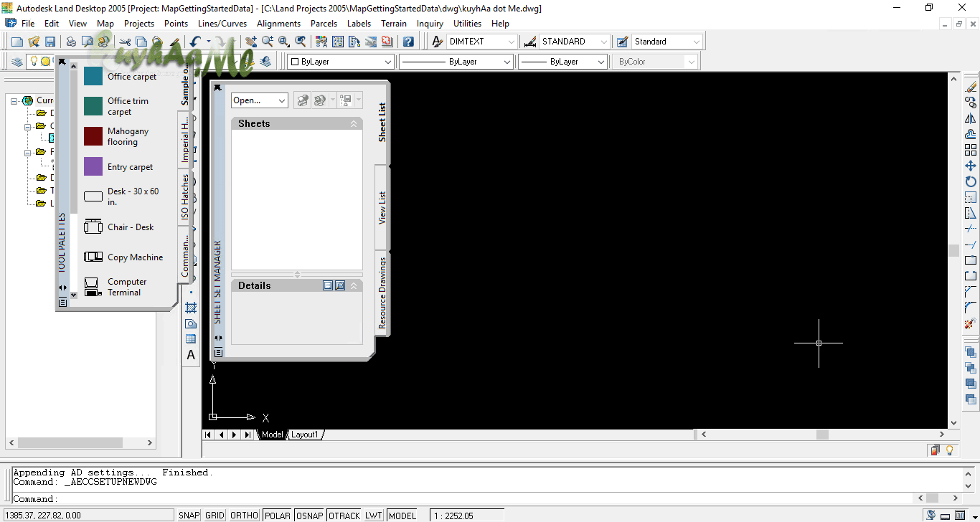Switch to ISO Hatches palette tab

point(184,197)
